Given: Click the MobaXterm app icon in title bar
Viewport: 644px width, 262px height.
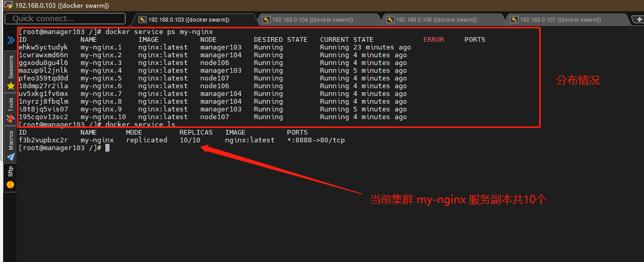Looking at the screenshot, I should [8, 5].
